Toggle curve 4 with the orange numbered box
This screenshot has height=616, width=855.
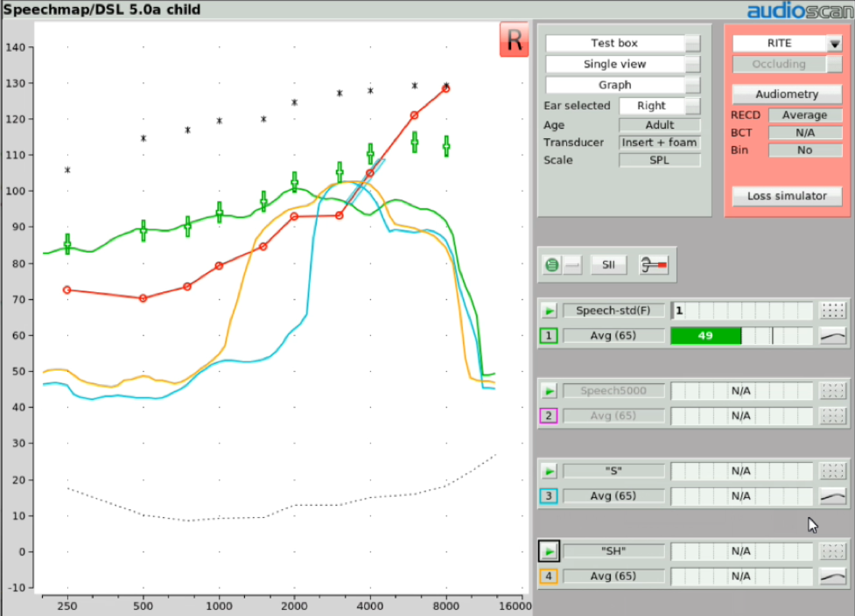point(549,577)
